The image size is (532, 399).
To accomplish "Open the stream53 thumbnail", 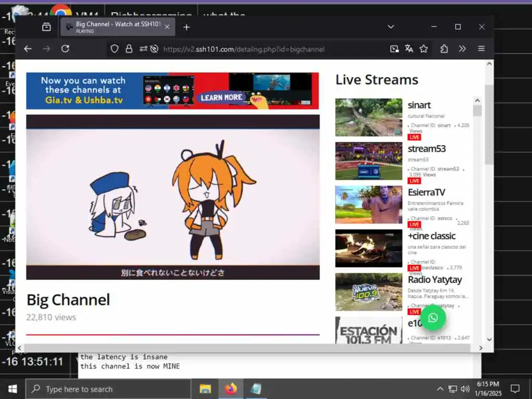I will tap(369, 161).
